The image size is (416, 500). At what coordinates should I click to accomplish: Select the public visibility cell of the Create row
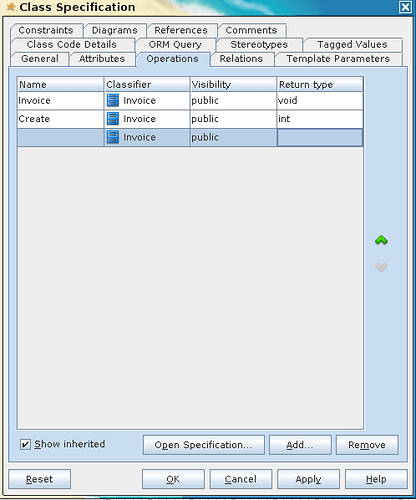tap(233, 119)
